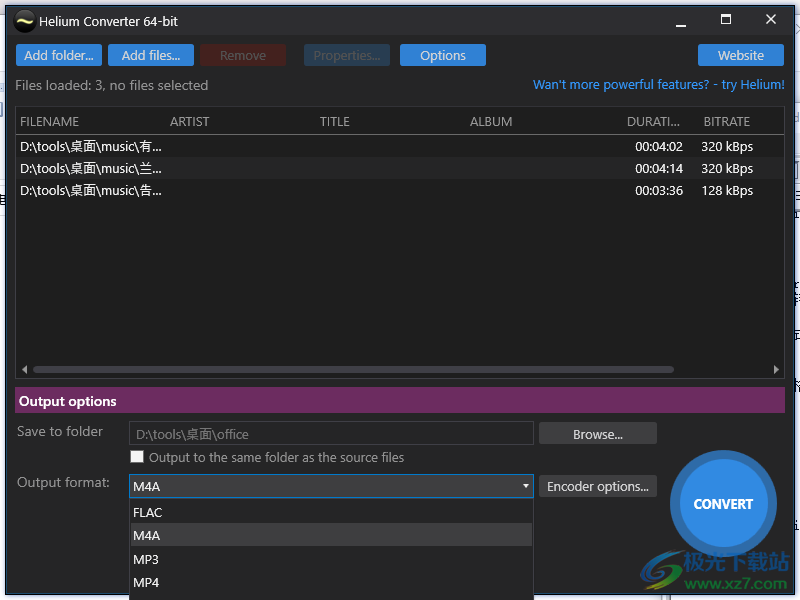
Task: Click the Browse... button for output folder
Action: point(597,434)
